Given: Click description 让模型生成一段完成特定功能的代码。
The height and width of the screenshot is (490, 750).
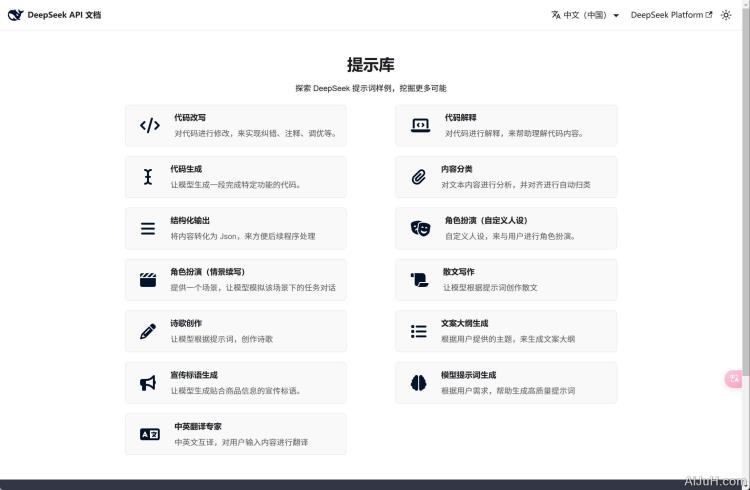Looking at the screenshot, I should click(236, 185).
